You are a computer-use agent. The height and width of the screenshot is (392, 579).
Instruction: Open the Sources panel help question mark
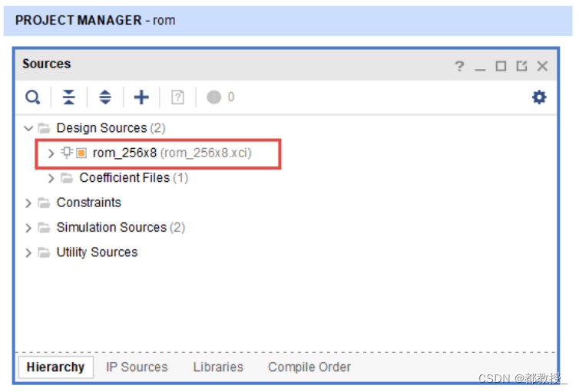(459, 67)
